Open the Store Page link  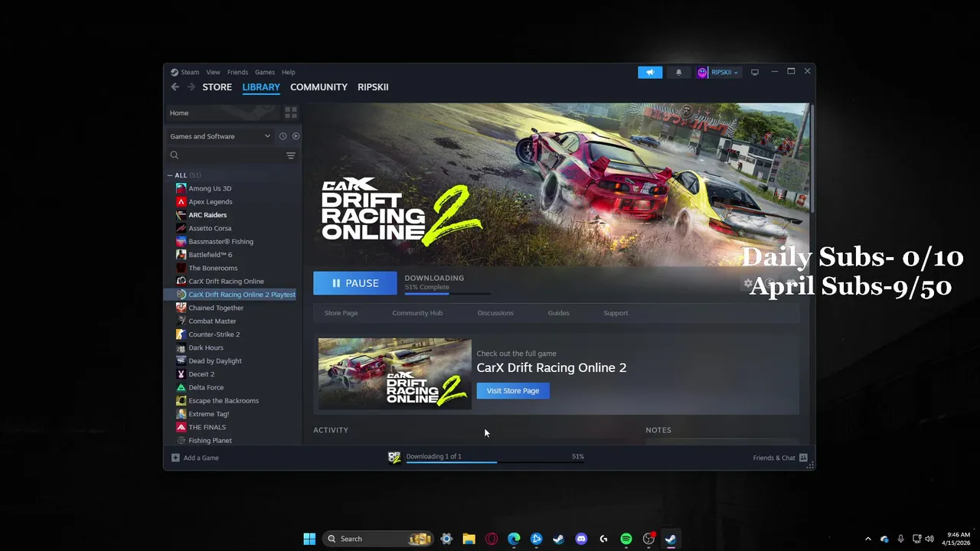point(341,313)
